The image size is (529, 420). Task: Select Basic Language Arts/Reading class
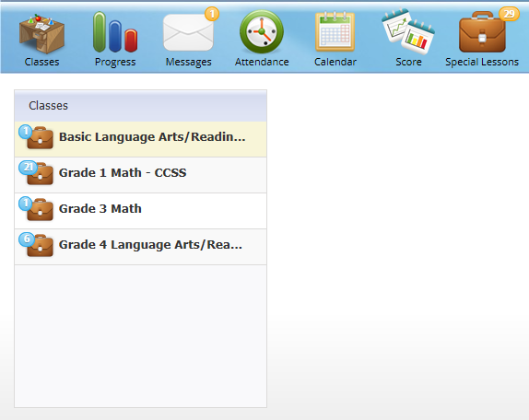click(x=141, y=139)
